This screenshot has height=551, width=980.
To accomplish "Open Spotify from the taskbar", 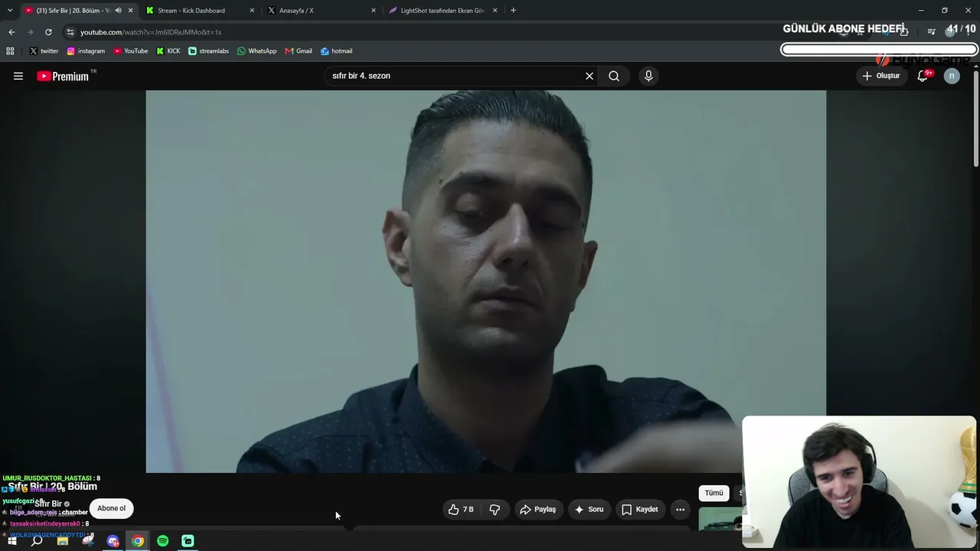I will pos(163,541).
